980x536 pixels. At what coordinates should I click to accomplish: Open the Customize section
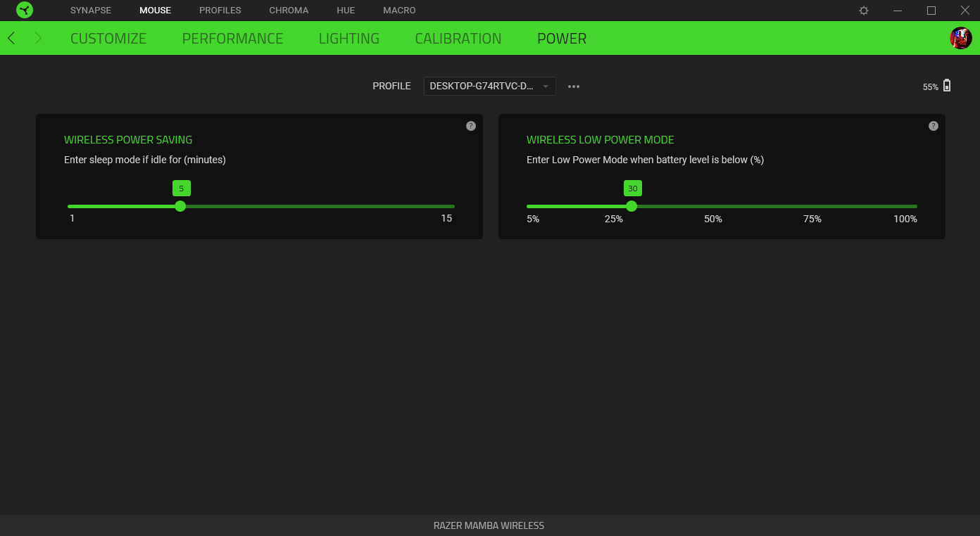[x=108, y=39]
